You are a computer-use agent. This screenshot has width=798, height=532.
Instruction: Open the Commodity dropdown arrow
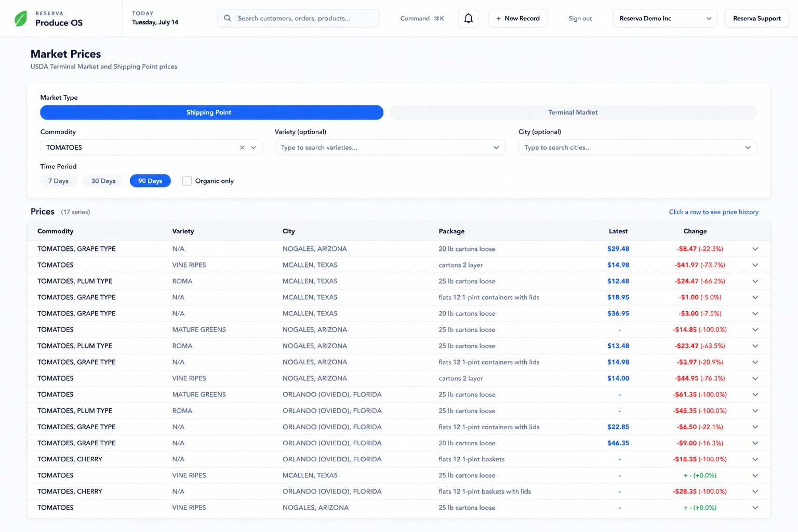point(254,148)
